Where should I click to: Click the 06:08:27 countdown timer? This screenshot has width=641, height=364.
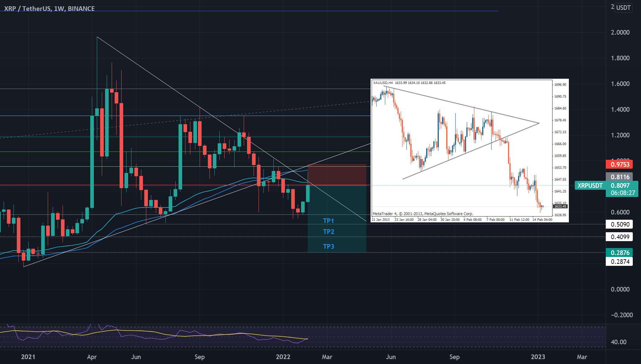click(x=622, y=193)
